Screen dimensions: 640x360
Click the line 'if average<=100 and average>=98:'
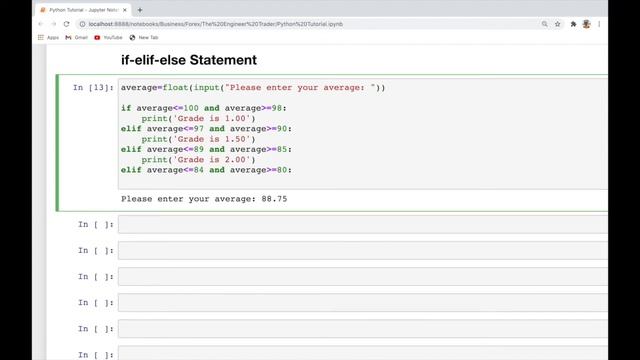coord(204,108)
